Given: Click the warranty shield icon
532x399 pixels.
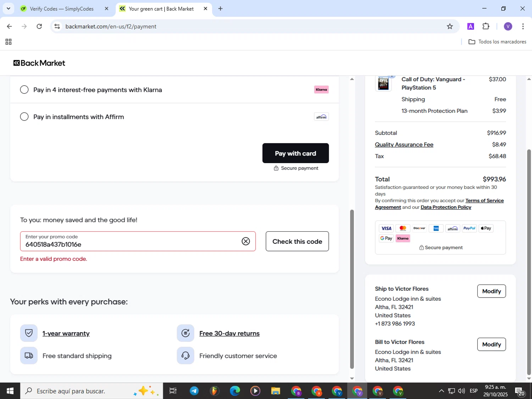Looking at the screenshot, I should click(x=29, y=333).
